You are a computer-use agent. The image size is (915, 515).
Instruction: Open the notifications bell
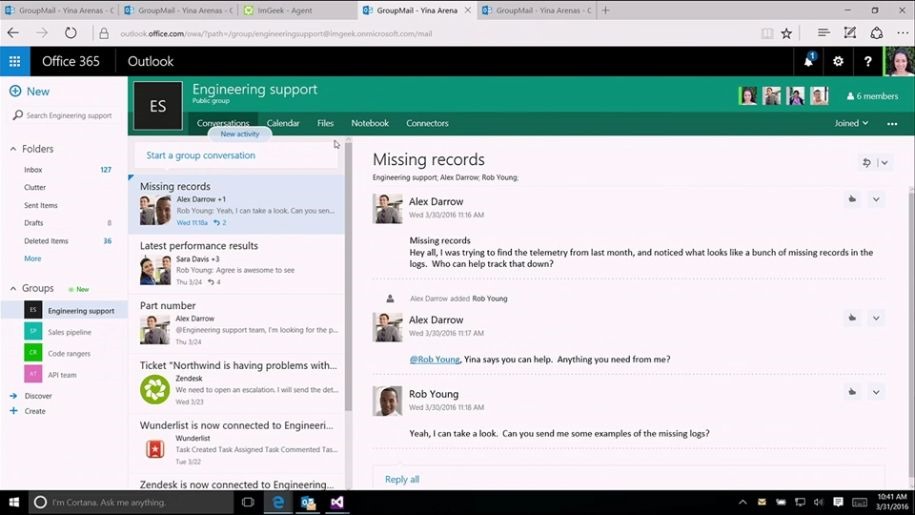808,61
